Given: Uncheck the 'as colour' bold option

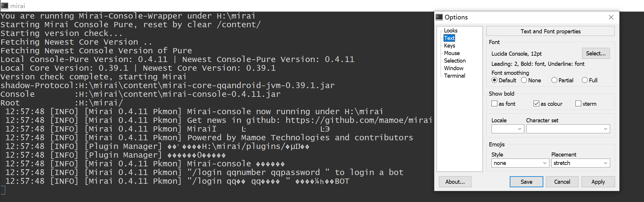Looking at the screenshot, I should click(x=537, y=103).
